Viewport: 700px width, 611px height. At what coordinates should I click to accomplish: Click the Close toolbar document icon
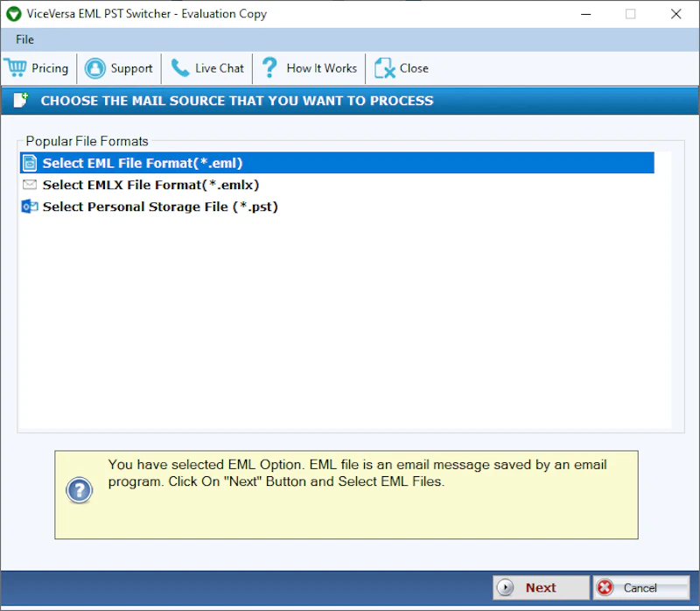(384, 68)
